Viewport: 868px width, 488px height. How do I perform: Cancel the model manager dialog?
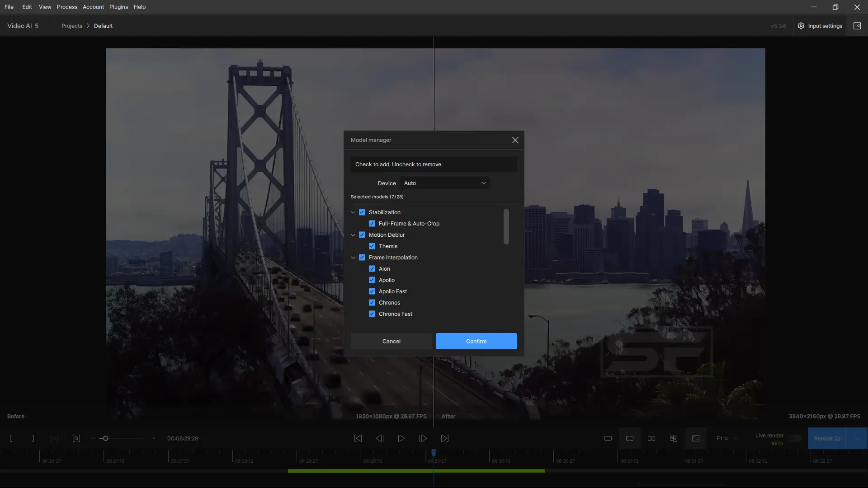coord(391,341)
